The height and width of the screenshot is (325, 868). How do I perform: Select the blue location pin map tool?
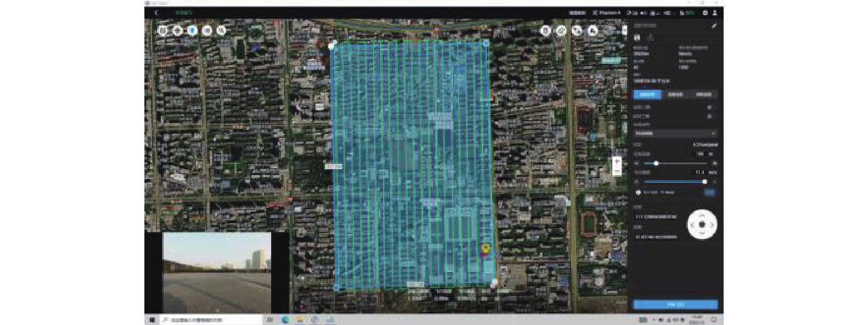point(192,30)
